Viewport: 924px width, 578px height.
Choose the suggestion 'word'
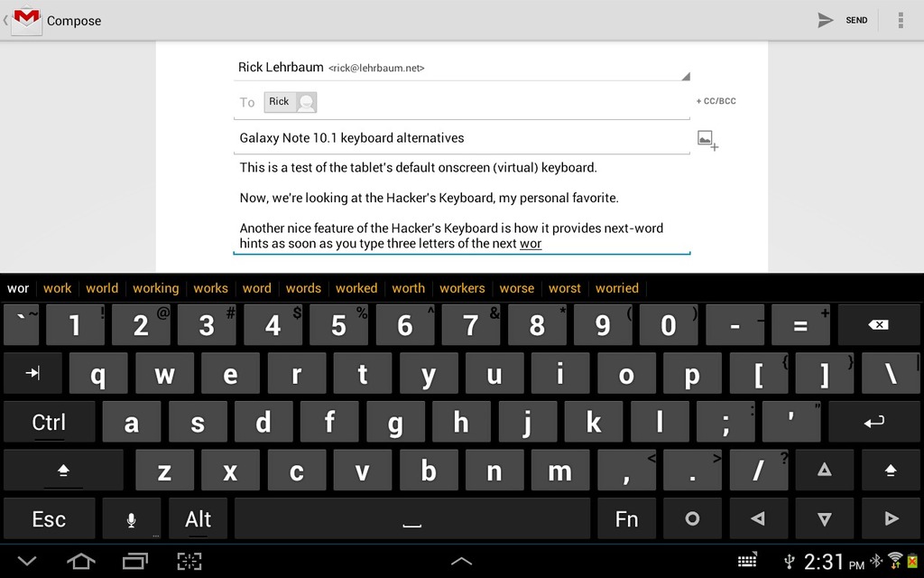257,288
